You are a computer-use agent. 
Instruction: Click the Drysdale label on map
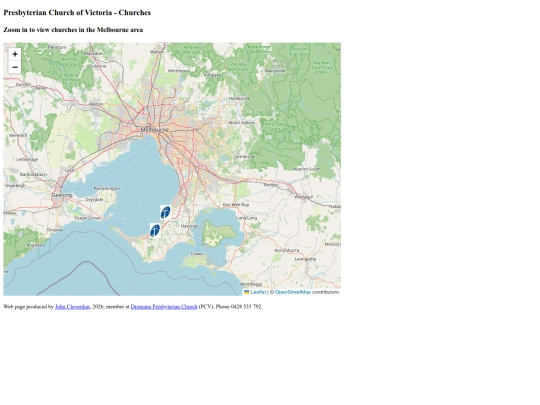(x=94, y=199)
